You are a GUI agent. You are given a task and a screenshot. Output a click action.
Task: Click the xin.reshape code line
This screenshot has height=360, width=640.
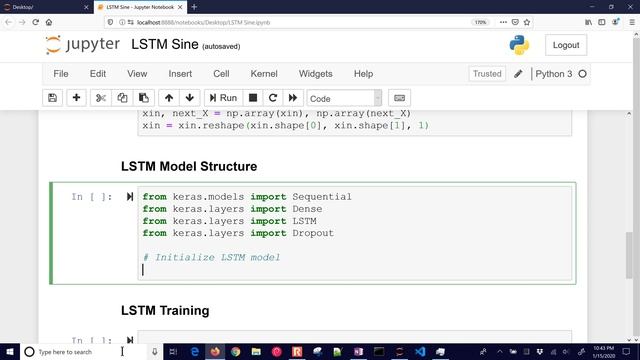point(285,125)
